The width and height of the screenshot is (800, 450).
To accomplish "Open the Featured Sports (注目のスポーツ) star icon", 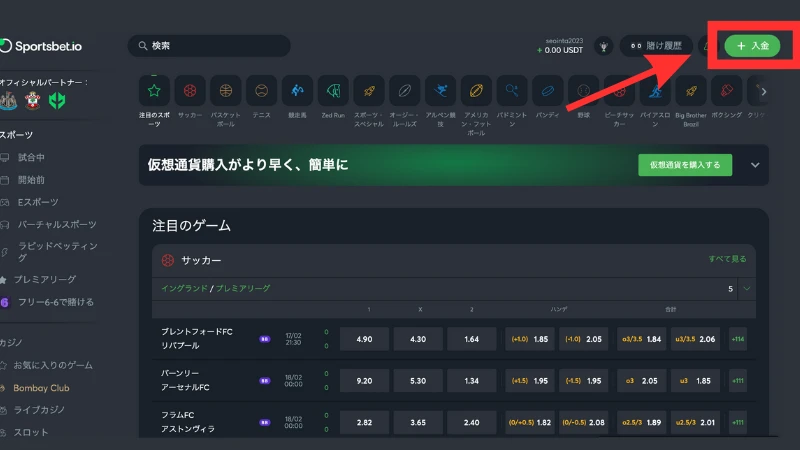I will coord(154,91).
